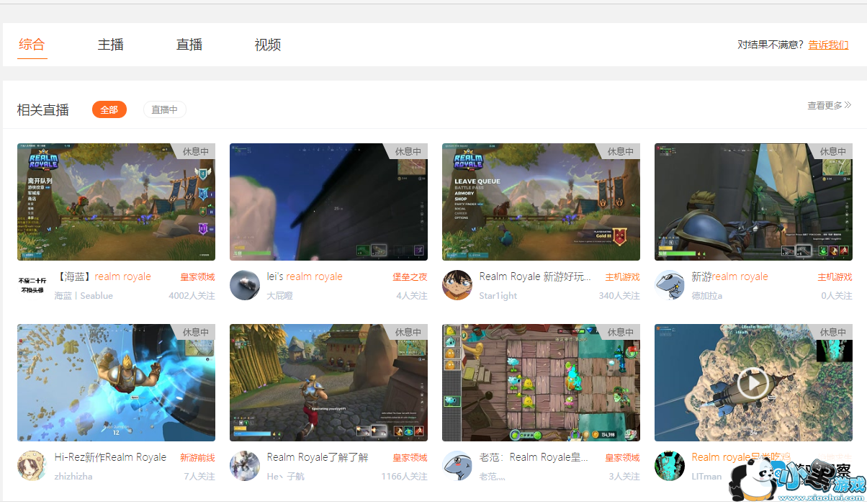Screen dimensions: 867x504
Task: Open title Realm Royale 新游好玩
Action: [535, 276]
